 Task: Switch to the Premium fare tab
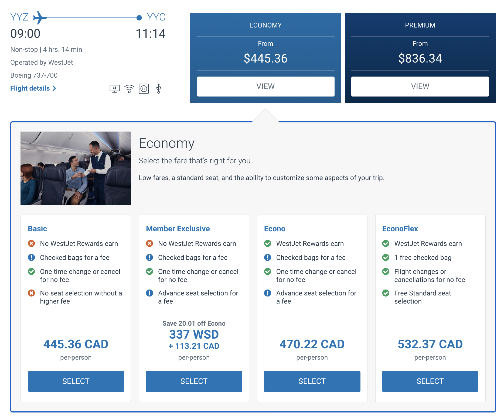pos(420,86)
